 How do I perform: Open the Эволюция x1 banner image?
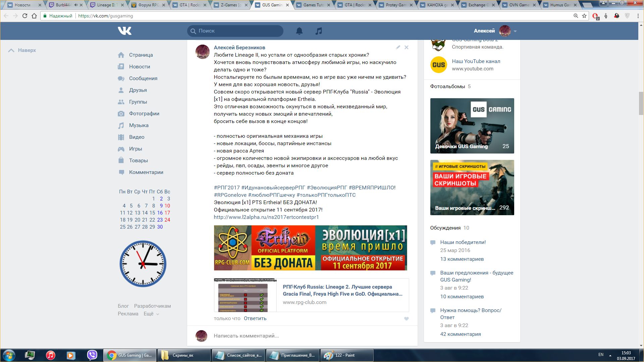coord(310,248)
